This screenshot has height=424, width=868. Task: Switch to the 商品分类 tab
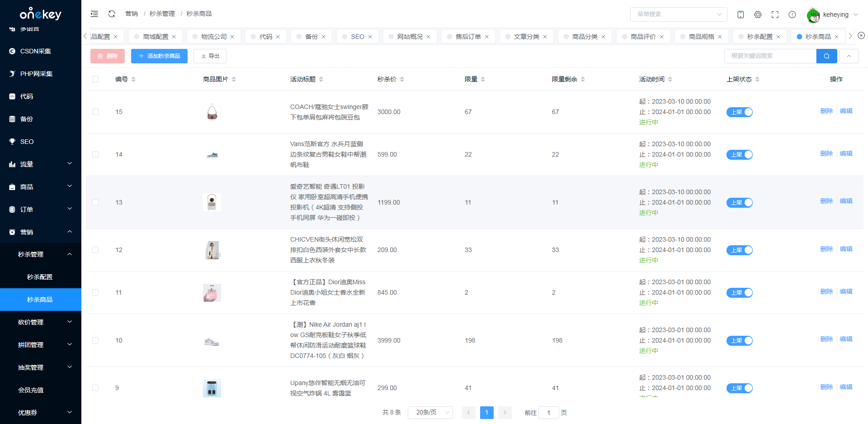click(x=585, y=37)
